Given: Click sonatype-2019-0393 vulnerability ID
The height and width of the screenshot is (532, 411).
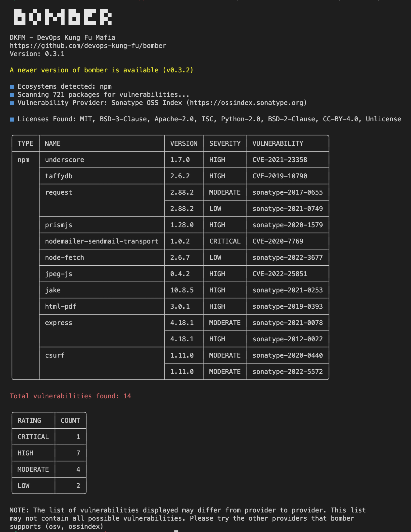Looking at the screenshot, I should tap(288, 306).
